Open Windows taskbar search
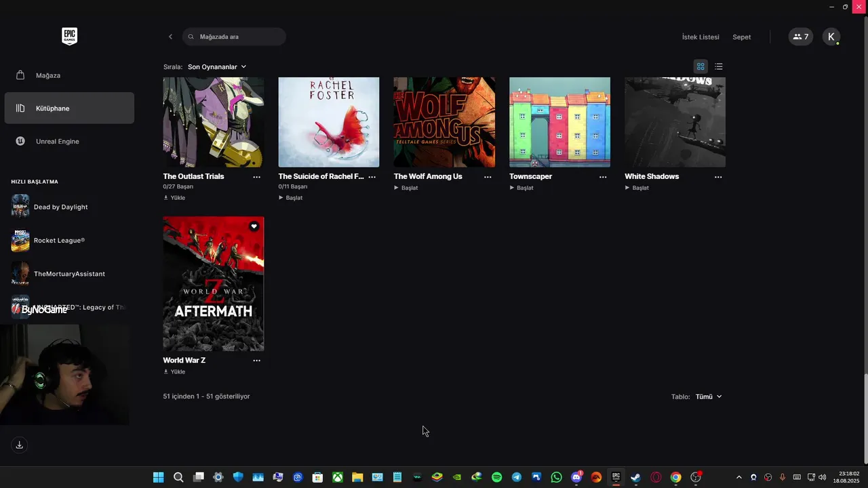The image size is (868, 488). coord(178,477)
